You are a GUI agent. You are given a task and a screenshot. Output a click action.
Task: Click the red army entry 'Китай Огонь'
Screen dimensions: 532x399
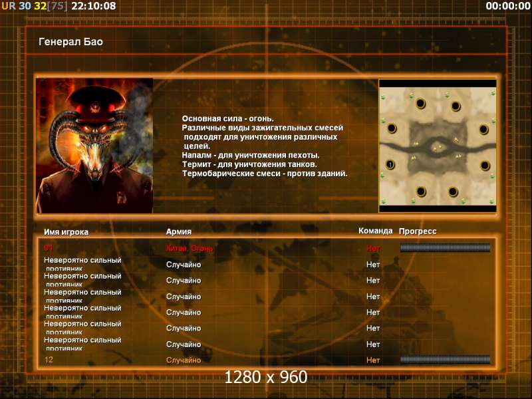pyautogui.click(x=190, y=248)
